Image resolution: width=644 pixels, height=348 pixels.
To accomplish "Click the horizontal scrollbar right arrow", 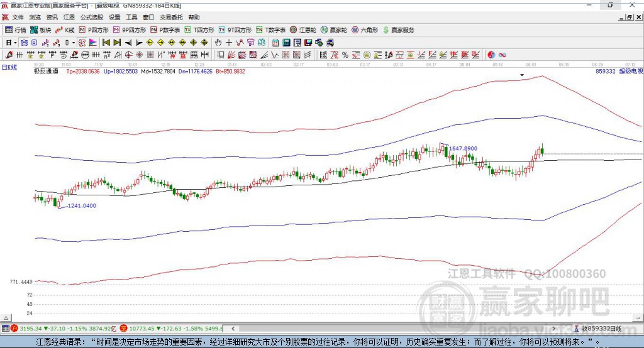I will 553,329.
